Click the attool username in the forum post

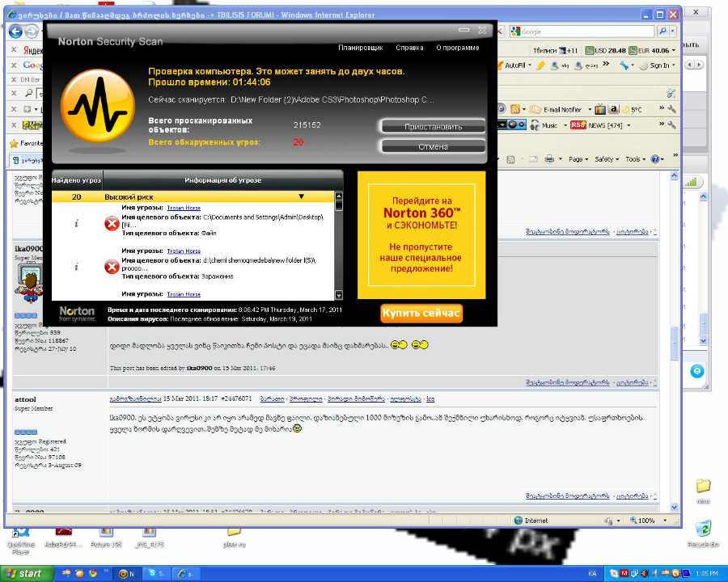[x=25, y=399]
